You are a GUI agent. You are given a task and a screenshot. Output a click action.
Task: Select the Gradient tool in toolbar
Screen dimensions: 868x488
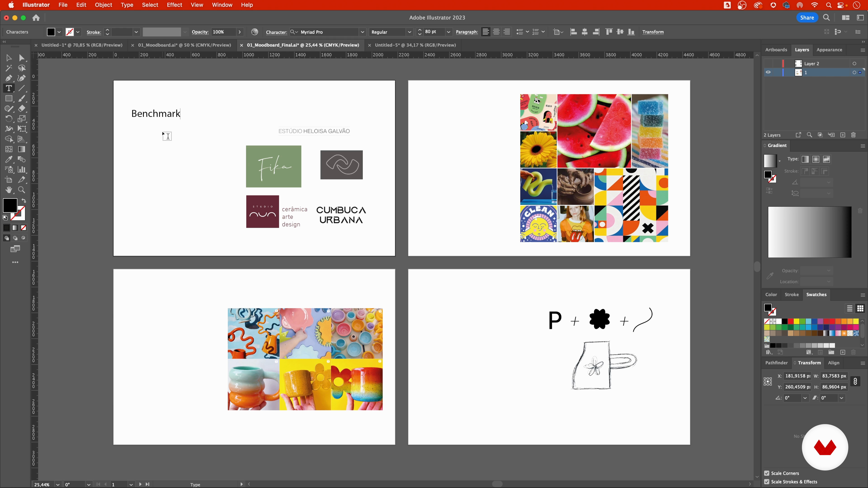tap(21, 149)
